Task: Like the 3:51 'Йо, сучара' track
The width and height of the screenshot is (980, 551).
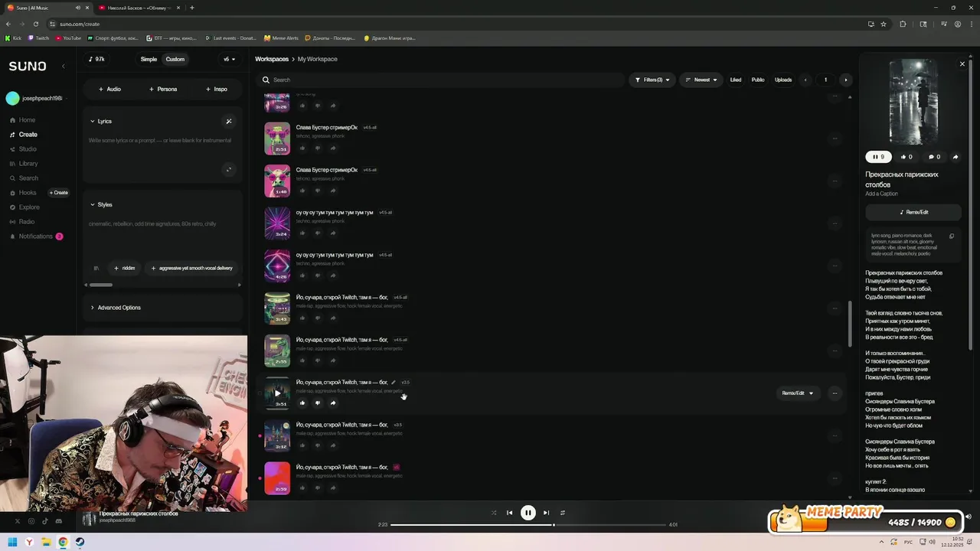Action: tap(302, 403)
